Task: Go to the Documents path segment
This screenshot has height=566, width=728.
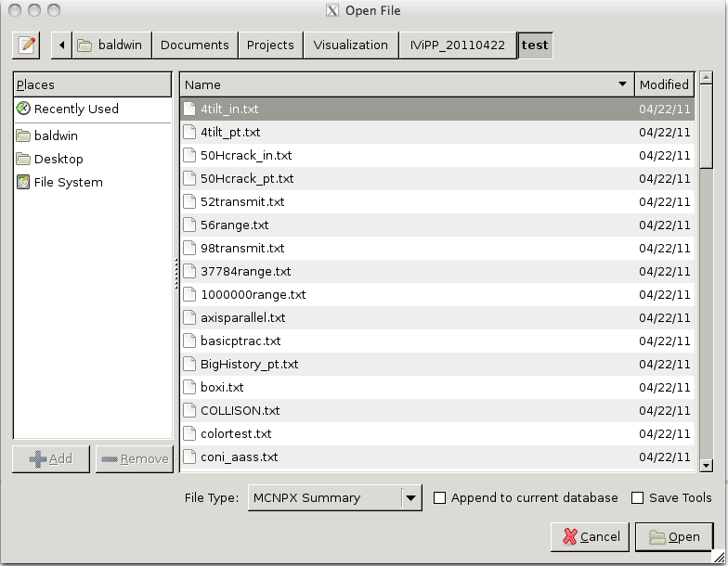Action: pos(195,45)
